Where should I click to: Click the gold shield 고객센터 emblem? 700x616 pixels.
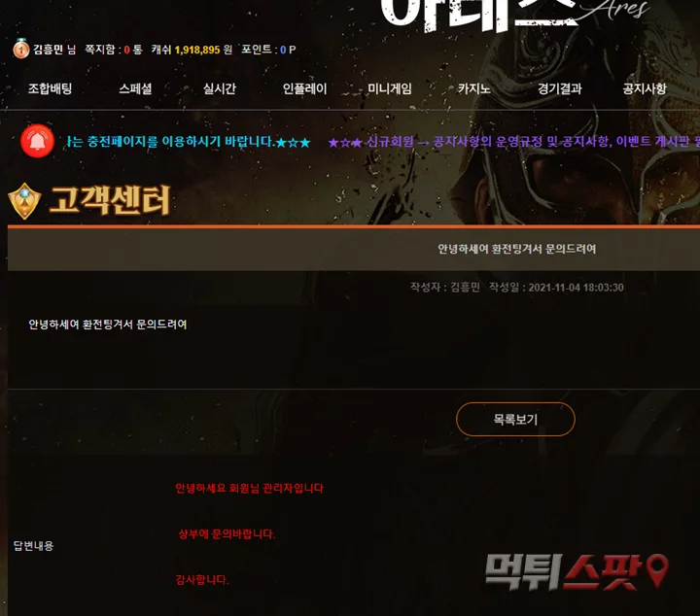pyautogui.click(x=24, y=201)
